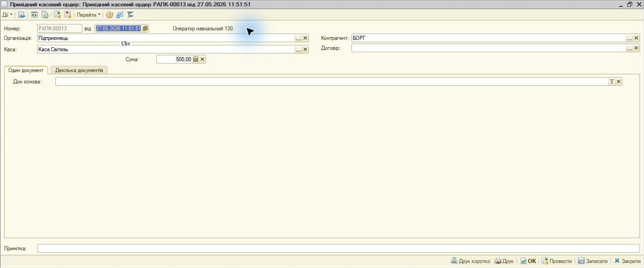Switch to the Декілька документів tab
Screen dimensions: 644x268
(79, 70)
